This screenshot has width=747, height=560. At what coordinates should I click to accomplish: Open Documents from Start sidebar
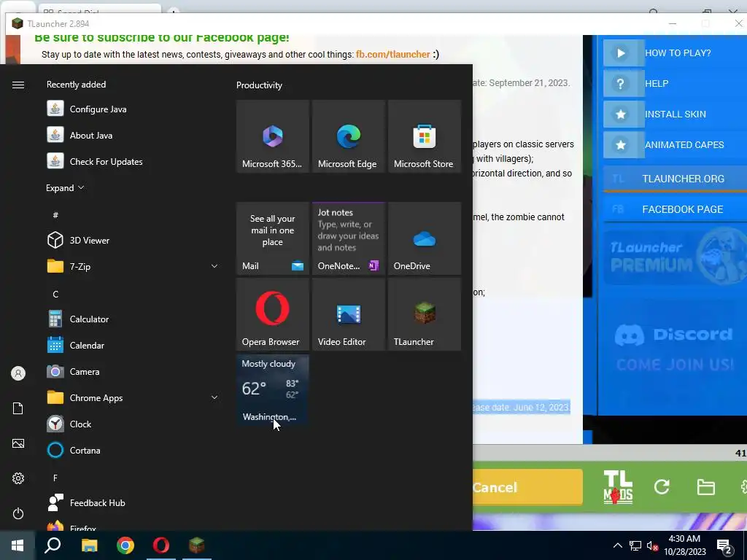[x=18, y=408]
